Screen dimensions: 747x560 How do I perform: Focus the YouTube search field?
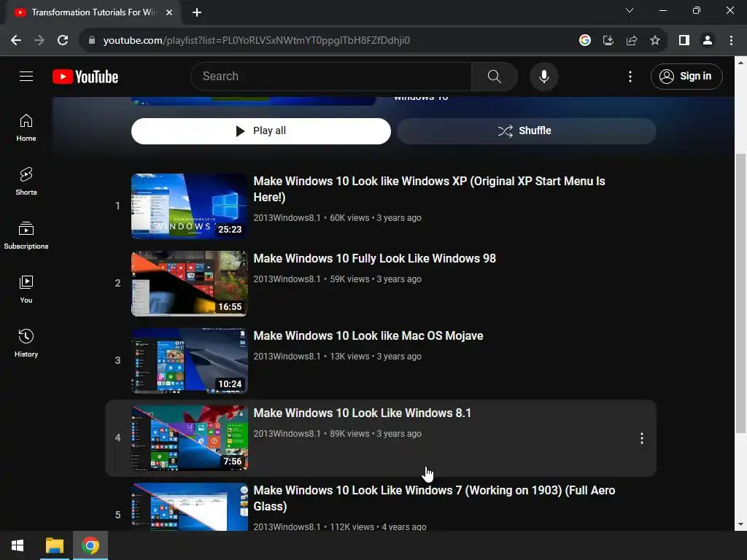coord(330,76)
